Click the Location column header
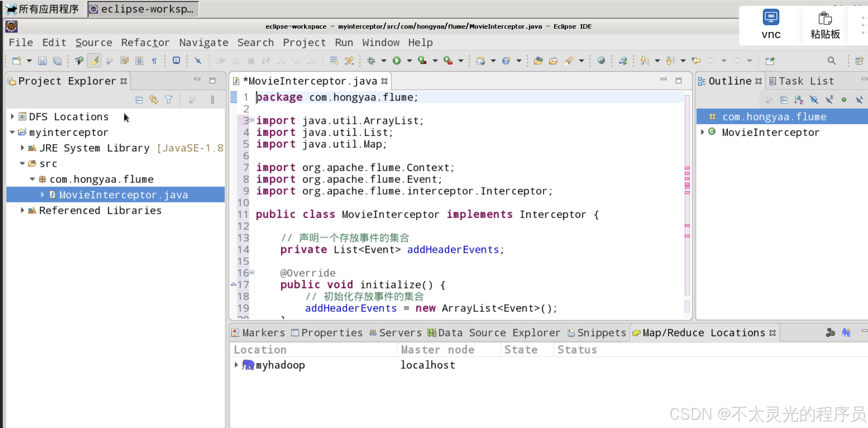This screenshot has width=868, height=428. [x=313, y=350]
